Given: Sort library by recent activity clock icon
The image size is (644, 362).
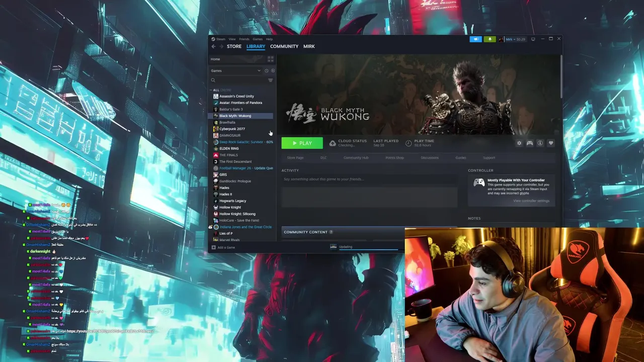Looking at the screenshot, I should (x=267, y=70).
